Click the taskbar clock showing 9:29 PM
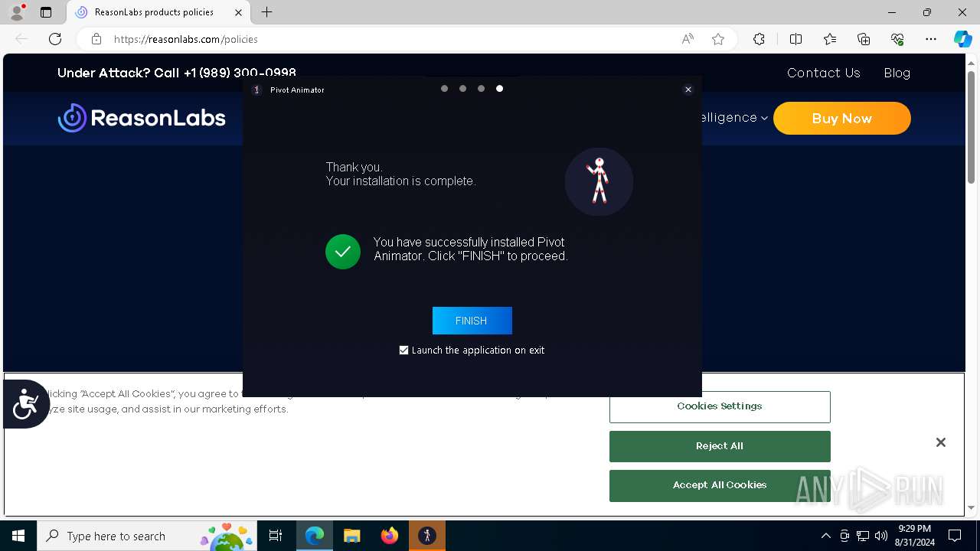Image resolution: width=980 pixels, height=551 pixels. (x=915, y=536)
